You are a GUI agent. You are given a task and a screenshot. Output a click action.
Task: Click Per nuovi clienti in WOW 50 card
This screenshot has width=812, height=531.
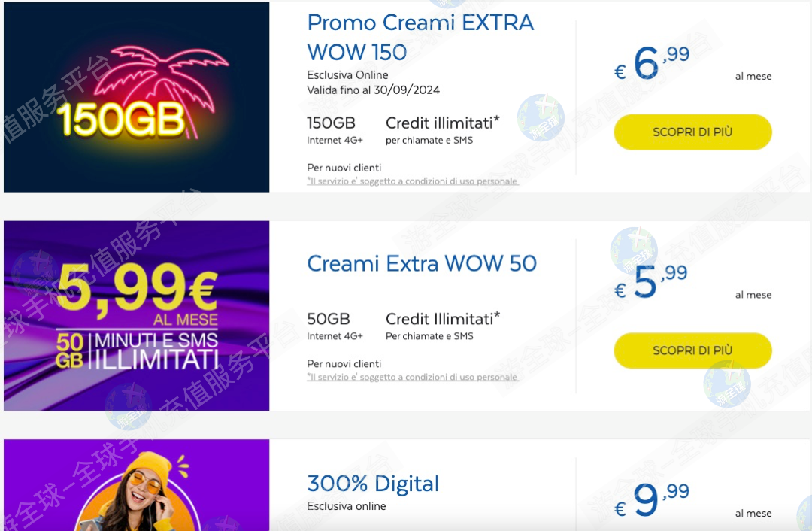pos(344,364)
